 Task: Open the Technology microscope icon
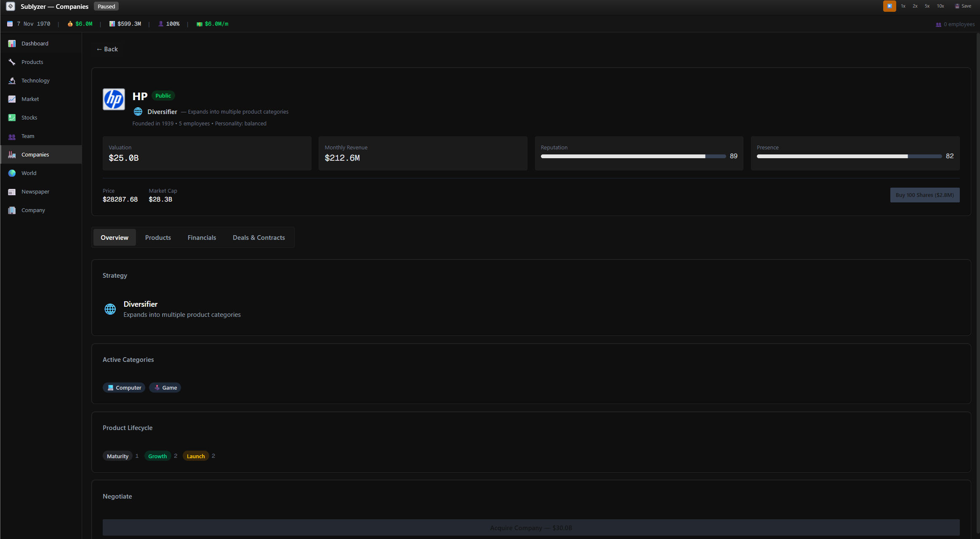click(x=12, y=80)
